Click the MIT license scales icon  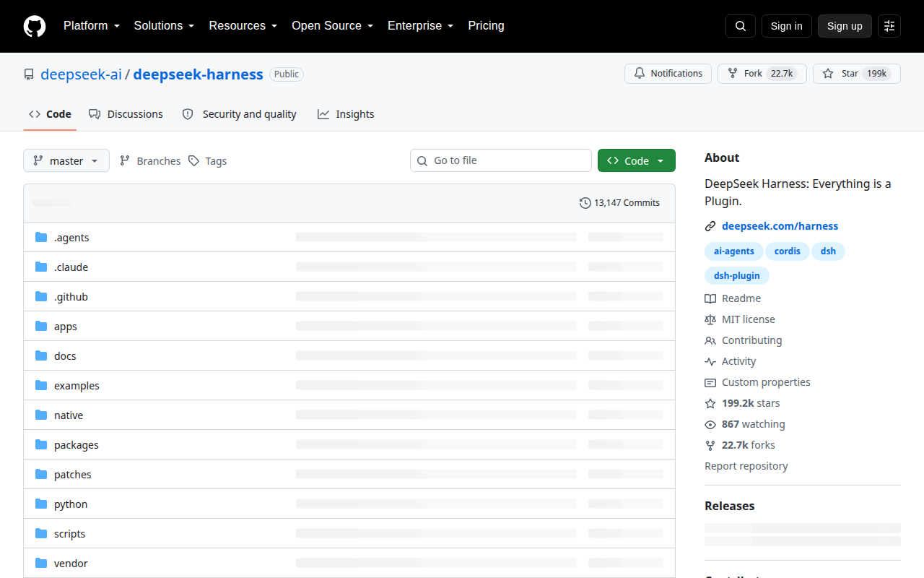coord(710,319)
